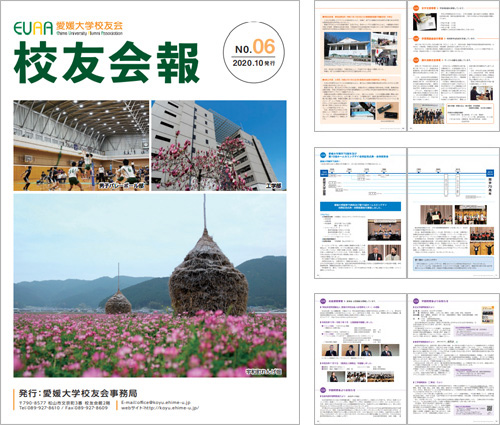Click the large green 校友会報 title
500x425 pixels.
click(x=106, y=63)
